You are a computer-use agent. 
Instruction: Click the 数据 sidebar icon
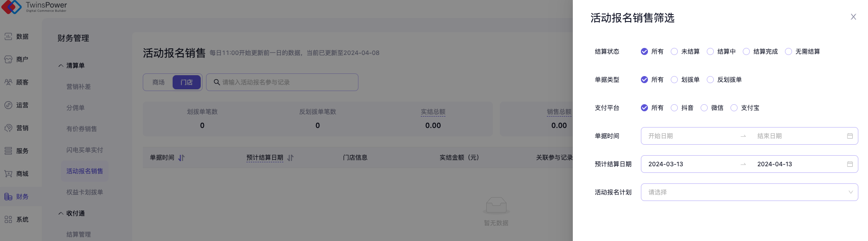pos(8,37)
